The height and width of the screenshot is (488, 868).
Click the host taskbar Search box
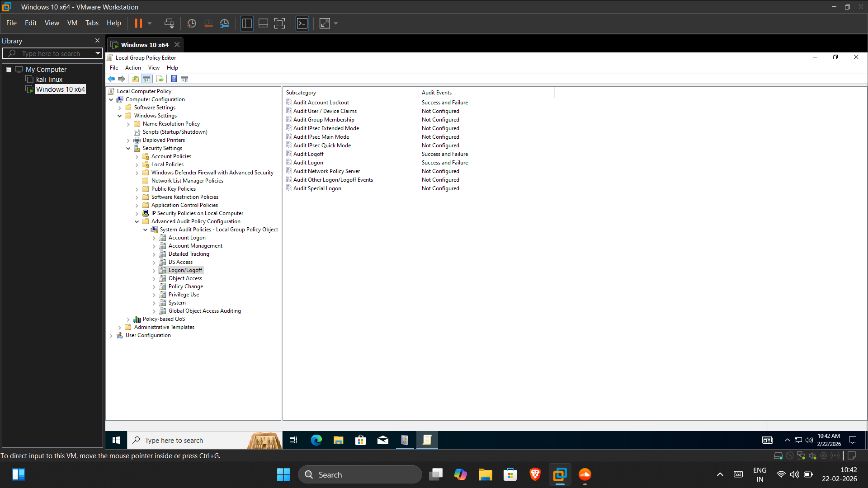pos(360,474)
